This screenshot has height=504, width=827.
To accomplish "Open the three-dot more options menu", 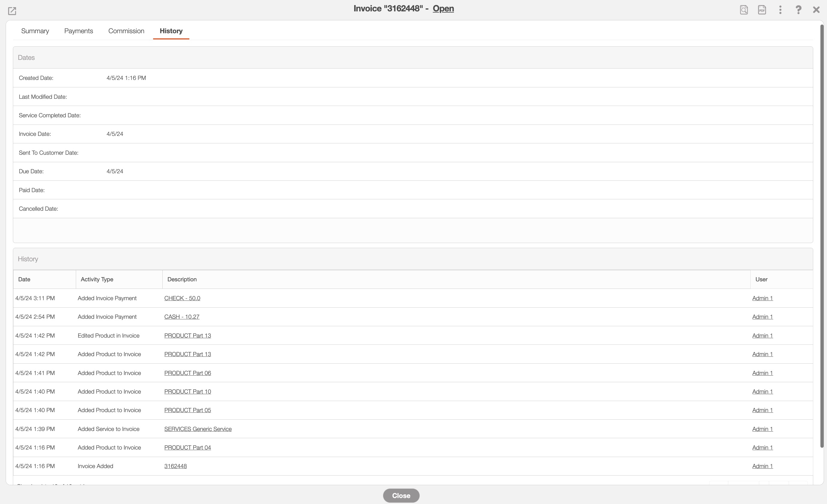I will [x=780, y=10].
